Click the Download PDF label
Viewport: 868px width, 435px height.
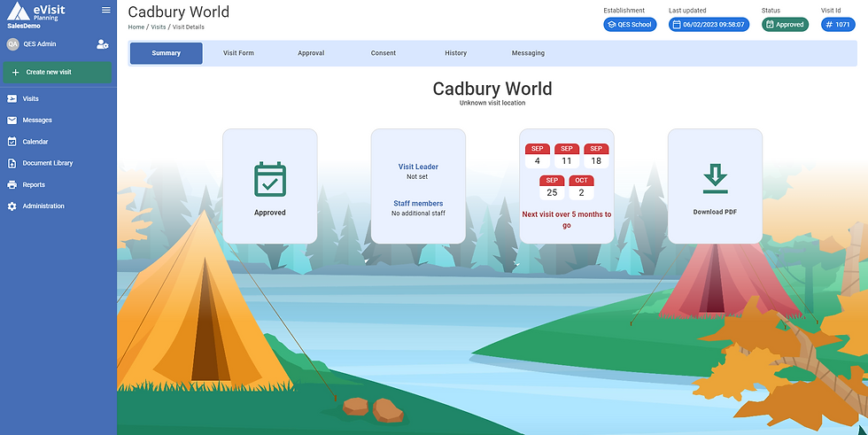(x=716, y=212)
